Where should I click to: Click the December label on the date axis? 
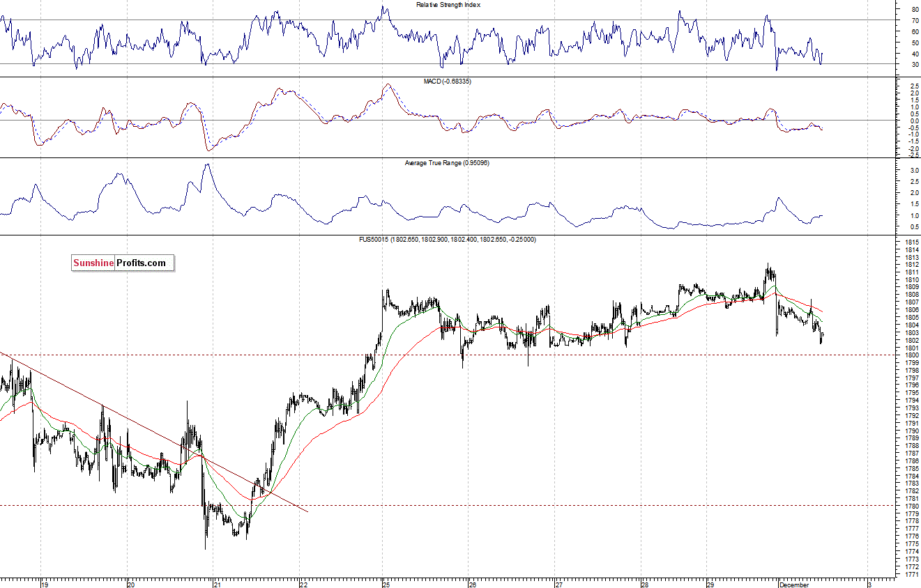pyautogui.click(x=794, y=584)
